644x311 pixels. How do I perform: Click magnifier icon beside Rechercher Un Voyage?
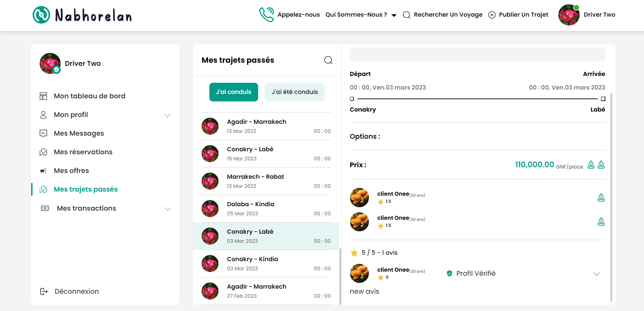(407, 15)
